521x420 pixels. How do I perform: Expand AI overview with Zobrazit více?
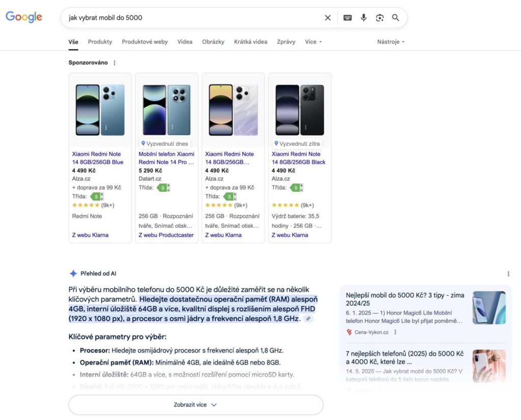pyautogui.click(x=196, y=405)
